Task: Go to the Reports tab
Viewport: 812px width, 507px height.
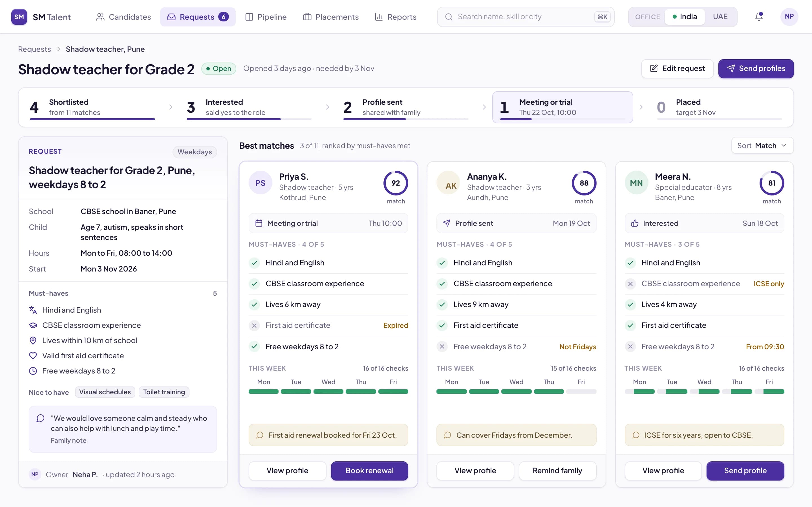Action: (x=396, y=17)
